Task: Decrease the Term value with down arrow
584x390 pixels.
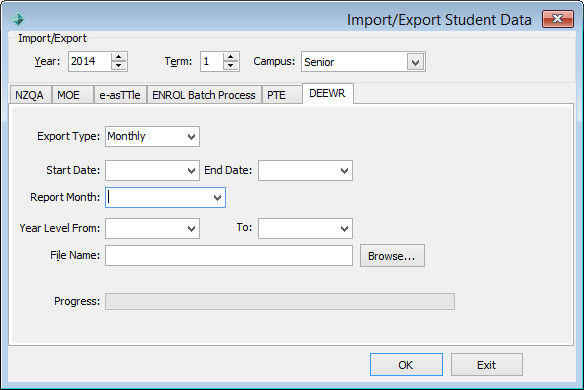Action: (x=231, y=66)
